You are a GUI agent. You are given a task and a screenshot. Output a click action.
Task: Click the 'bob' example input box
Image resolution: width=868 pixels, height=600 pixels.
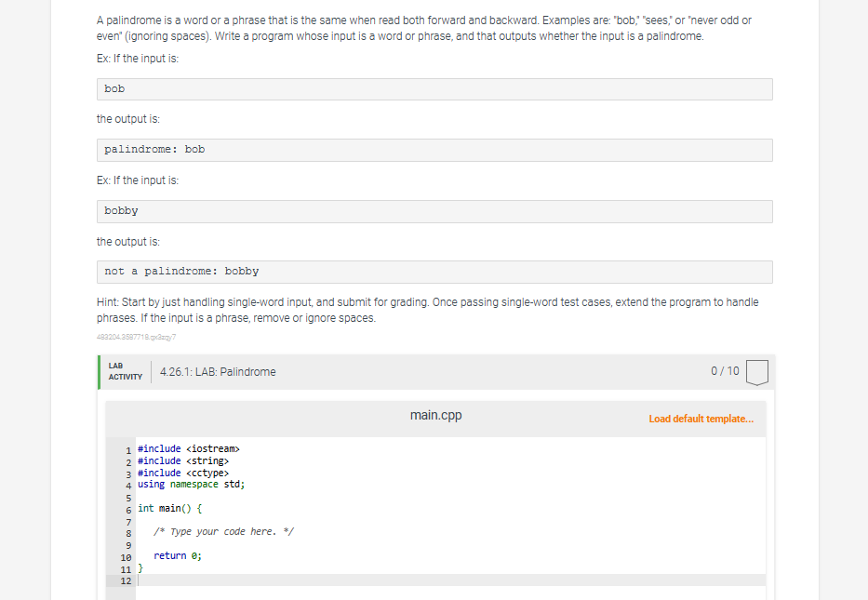coord(434,89)
